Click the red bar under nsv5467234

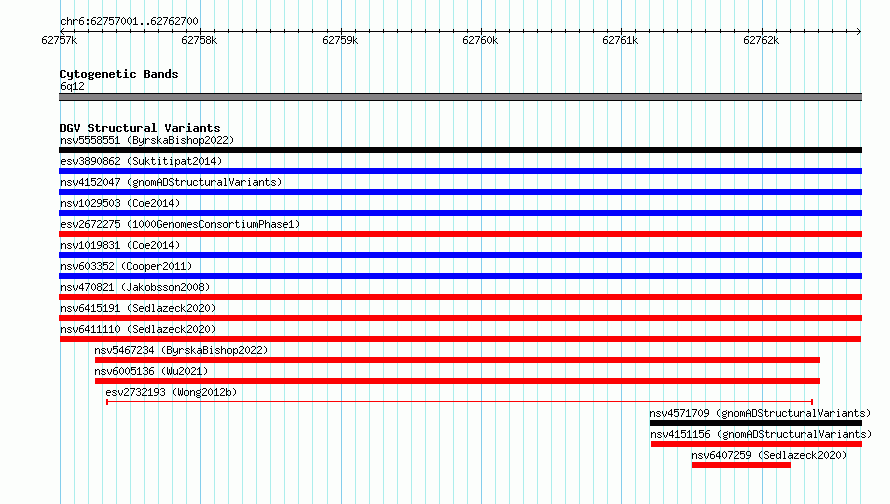(457, 360)
